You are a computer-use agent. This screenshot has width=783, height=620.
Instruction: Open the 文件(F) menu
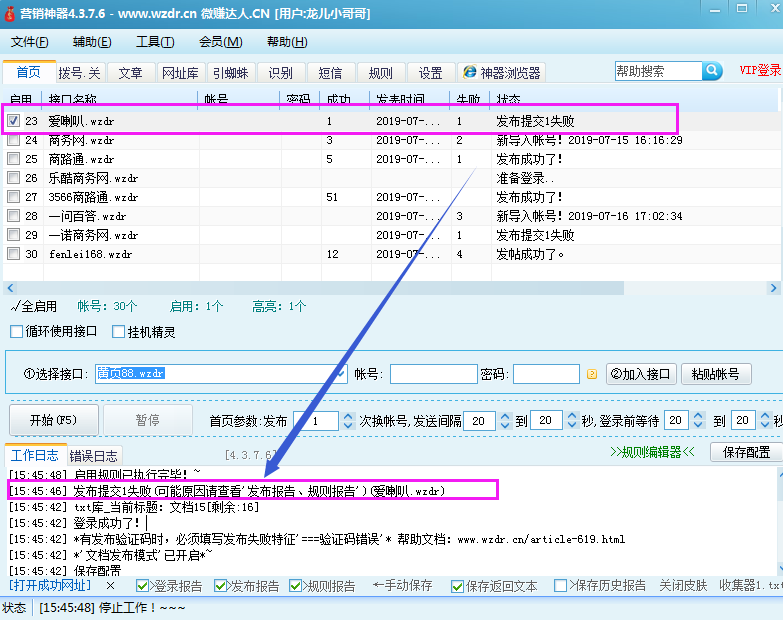click(29, 42)
